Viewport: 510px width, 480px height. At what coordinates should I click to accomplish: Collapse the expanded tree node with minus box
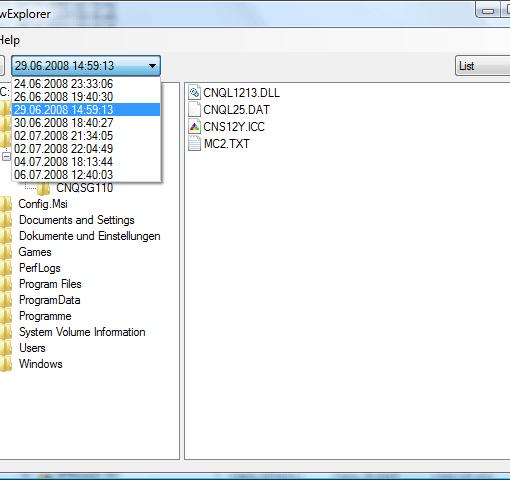(6, 156)
